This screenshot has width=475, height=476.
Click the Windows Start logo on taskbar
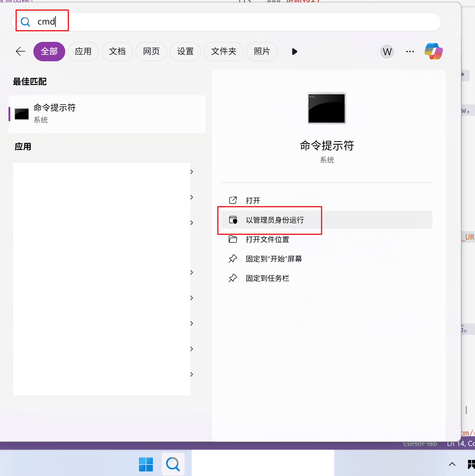coord(146,464)
